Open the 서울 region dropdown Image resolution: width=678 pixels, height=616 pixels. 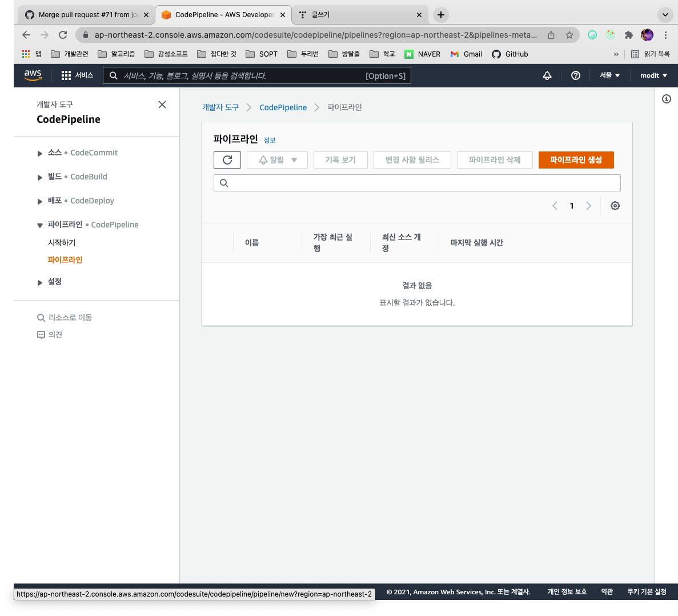pos(609,75)
